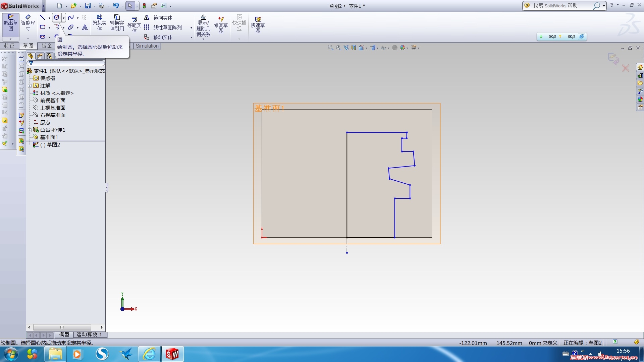Viewport: 644px width, 362px height.
Task: Select the Line sketch tool
Action: coord(43,17)
